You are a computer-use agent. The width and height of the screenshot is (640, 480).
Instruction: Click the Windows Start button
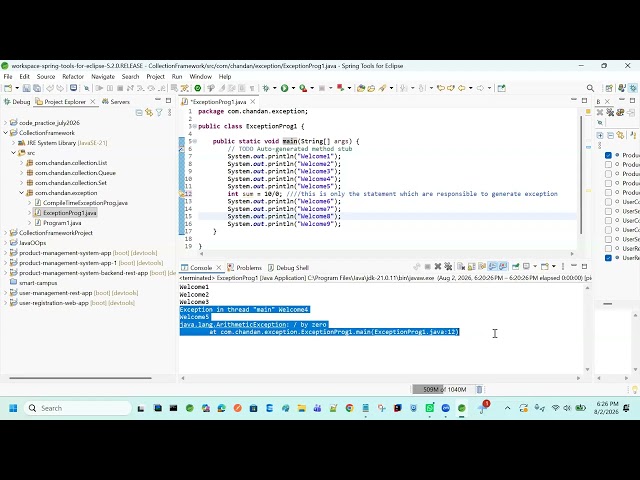click(13, 408)
